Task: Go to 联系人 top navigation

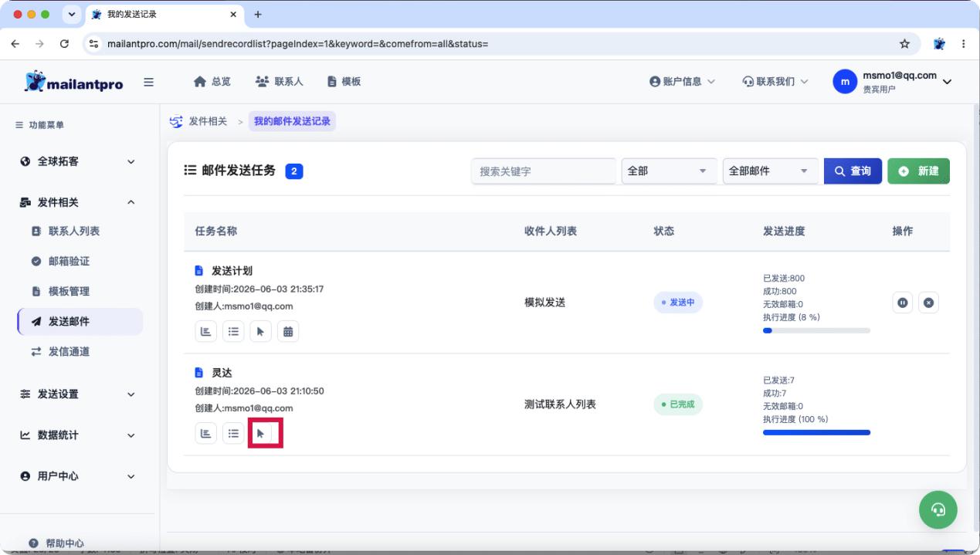Action: pyautogui.click(x=279, y=82)
